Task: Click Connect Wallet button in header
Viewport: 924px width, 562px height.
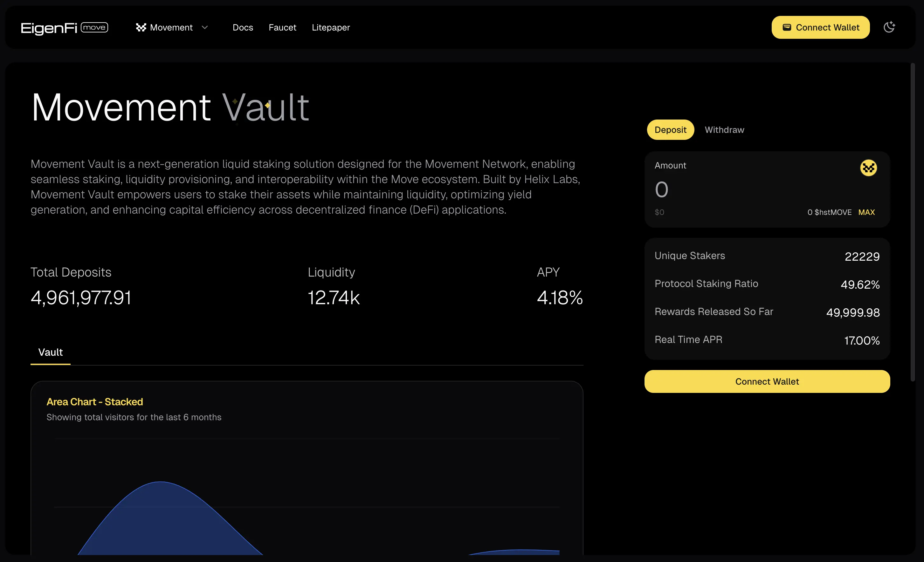Action: coord(820,27)
